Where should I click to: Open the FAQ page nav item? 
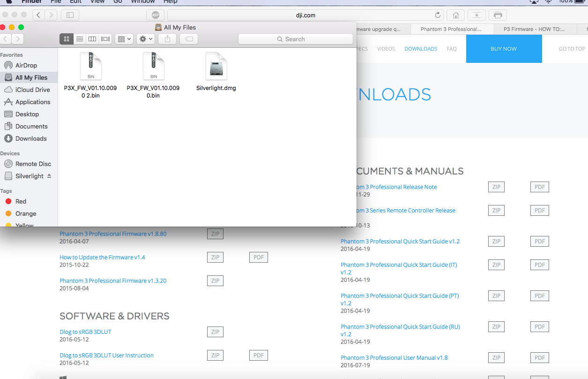(x=452, y=49)
